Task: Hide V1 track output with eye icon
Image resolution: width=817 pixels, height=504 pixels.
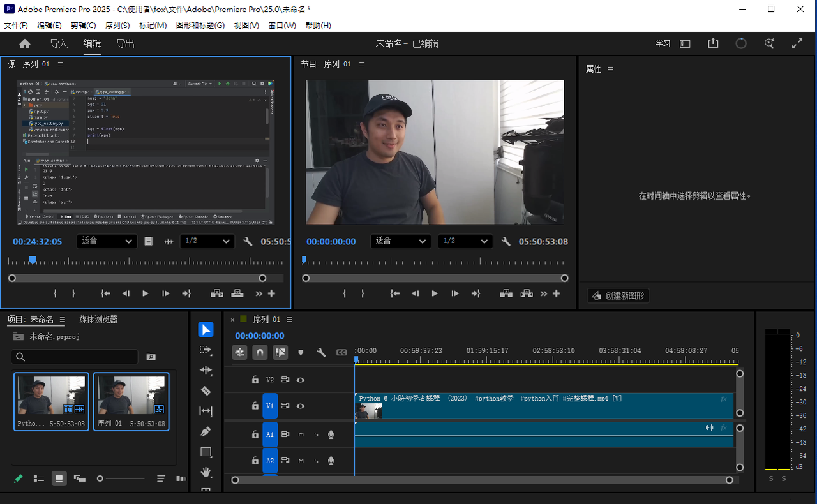Action: [301, 406]
